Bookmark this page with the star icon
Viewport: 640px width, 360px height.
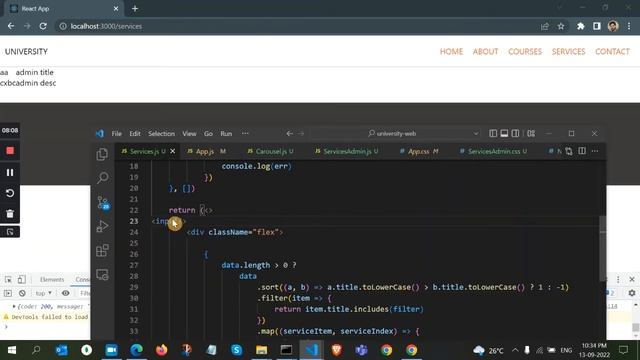(561, 26)
